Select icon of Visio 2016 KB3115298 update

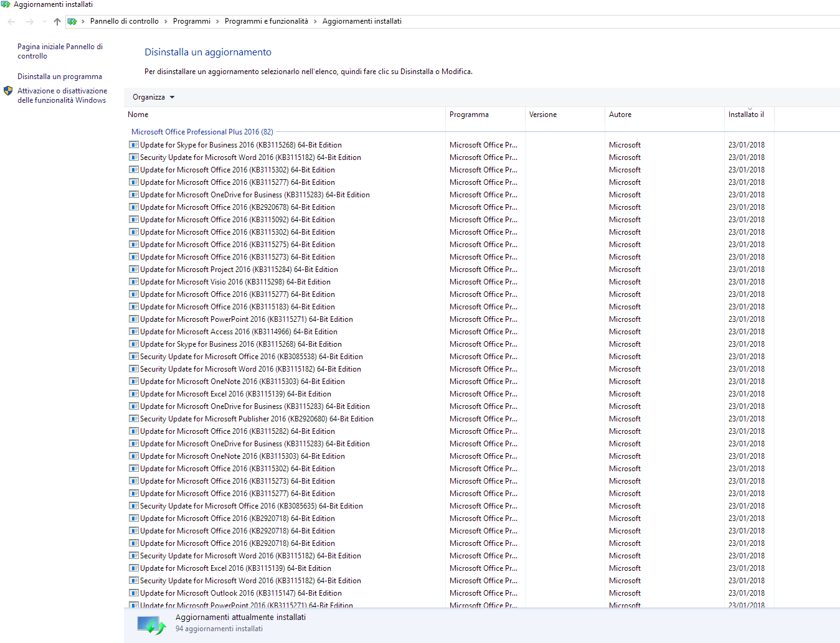tap(134, 282)
